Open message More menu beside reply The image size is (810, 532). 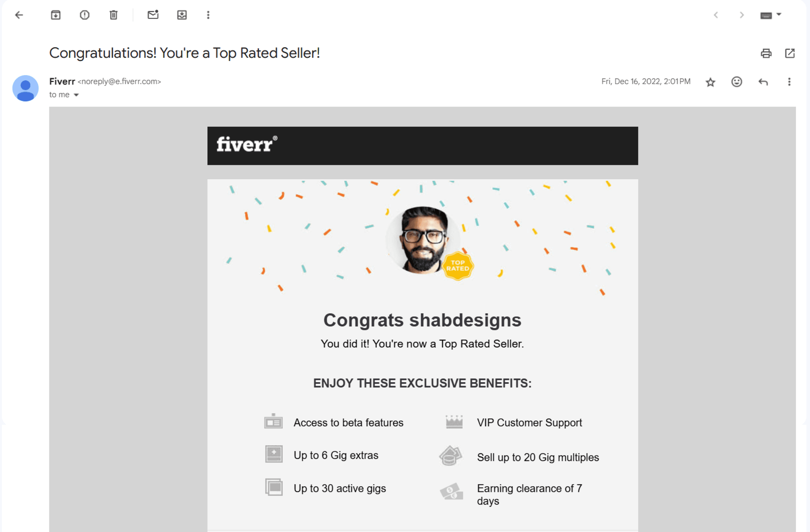[789, 82]
